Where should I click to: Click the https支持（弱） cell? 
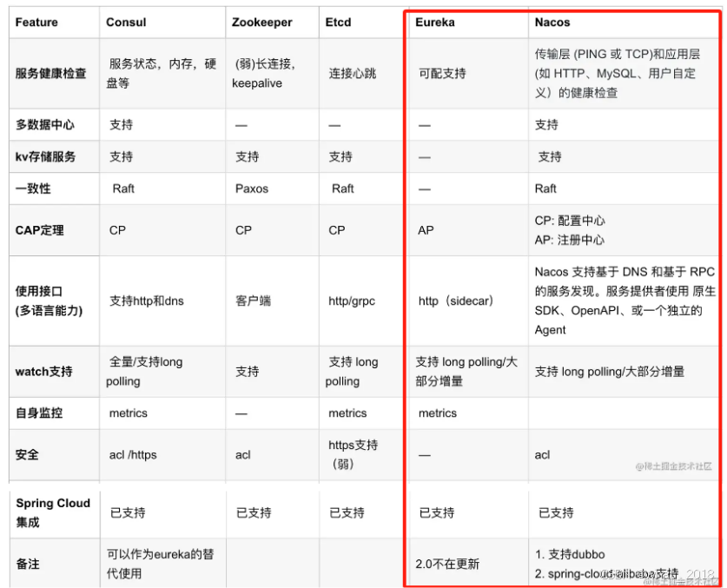click(x=354, y=454)
